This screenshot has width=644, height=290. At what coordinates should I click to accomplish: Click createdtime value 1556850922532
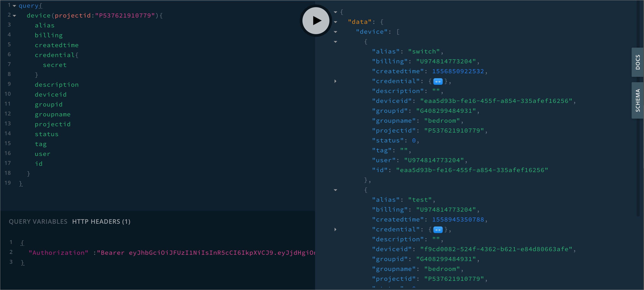458,71
